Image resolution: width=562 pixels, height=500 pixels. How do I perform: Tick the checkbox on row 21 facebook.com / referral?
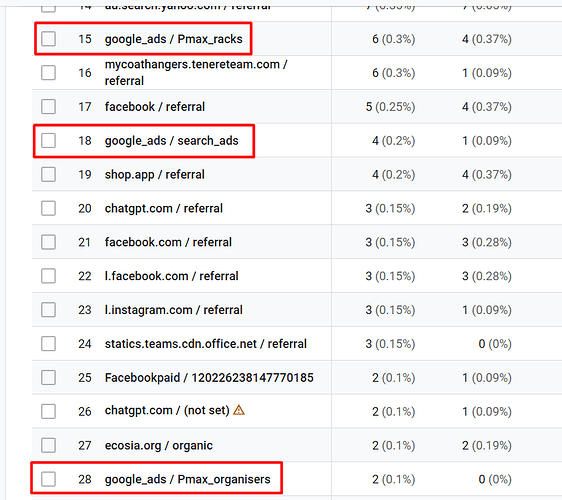point(48,242)
